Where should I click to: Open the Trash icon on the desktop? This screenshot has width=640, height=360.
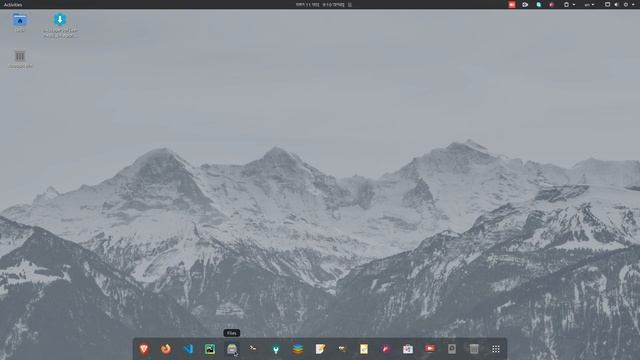pyautogui.click(x=20, y=56)
